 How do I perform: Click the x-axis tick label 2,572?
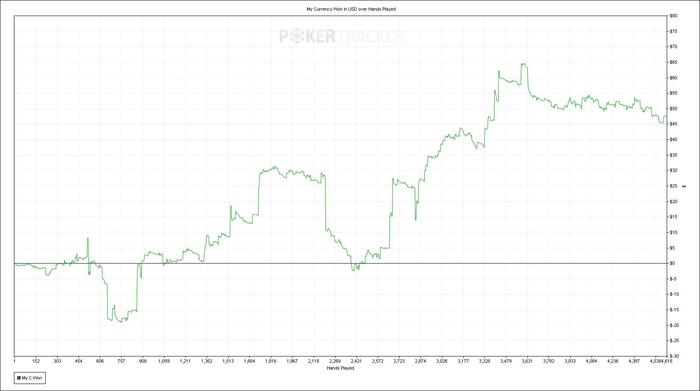[378, 361]
